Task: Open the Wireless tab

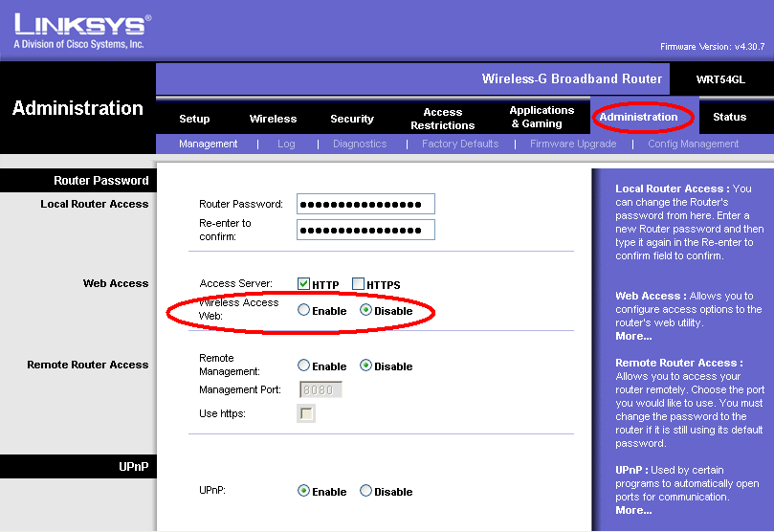Action: point(273,119)
